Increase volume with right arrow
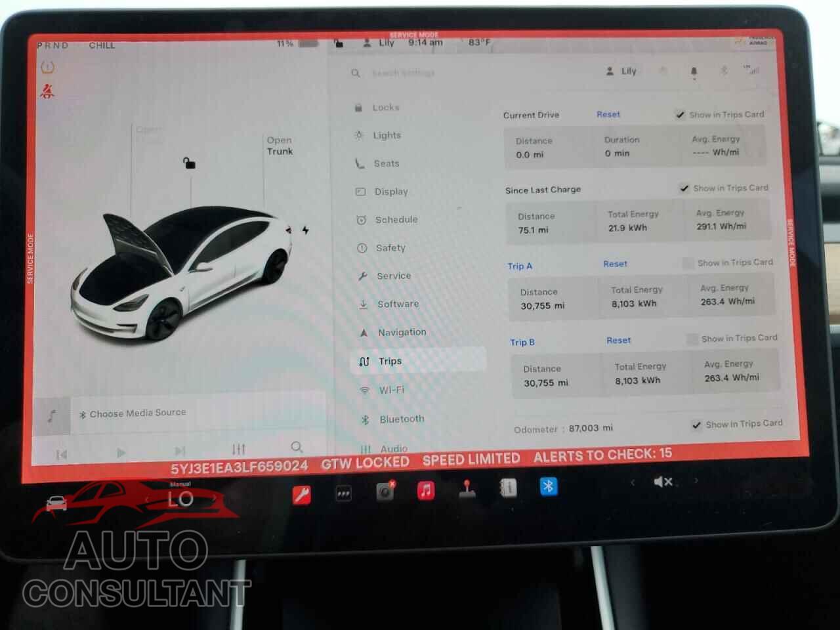The height and width of the screenshot is (630, 840). click(696, 480)
